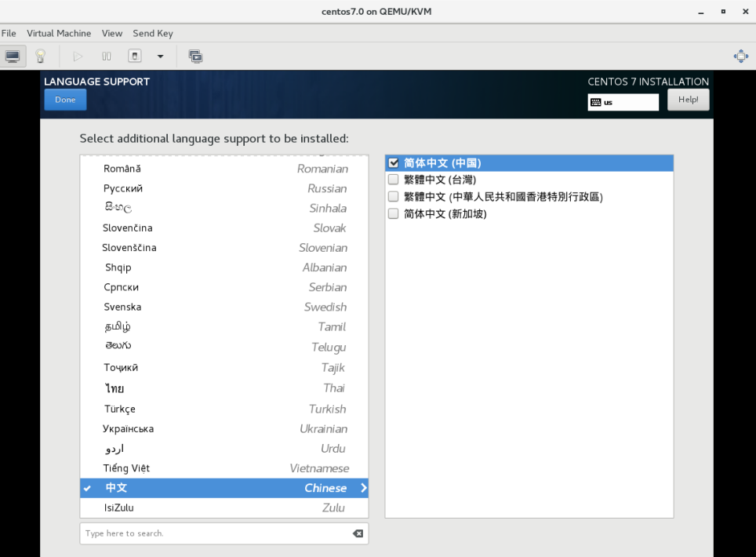Close the centos7.0 QEMU/KVM window
The image size is (756, 557).
tap(745, 12)
